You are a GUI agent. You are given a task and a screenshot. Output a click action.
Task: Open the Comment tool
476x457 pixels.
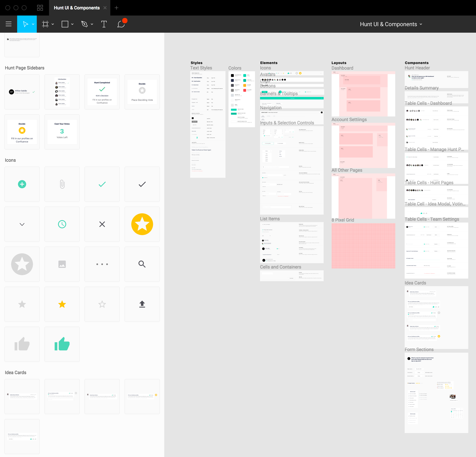coord(121,24)
